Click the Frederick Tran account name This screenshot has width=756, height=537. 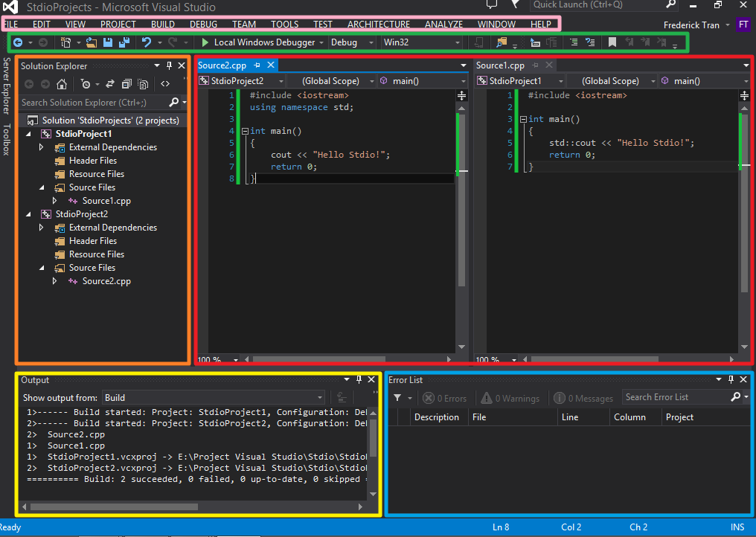pyautogui.click(x=691, y=25)
